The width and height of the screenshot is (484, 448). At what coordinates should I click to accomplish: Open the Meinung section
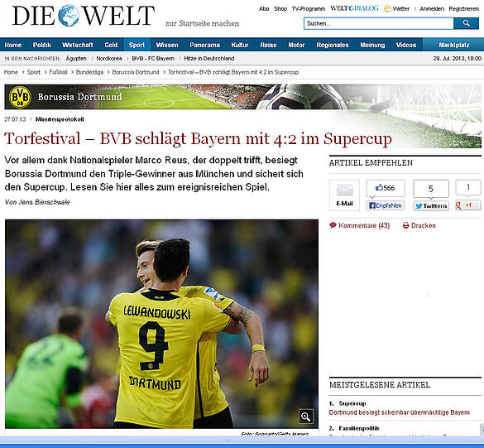click(372, 45)
